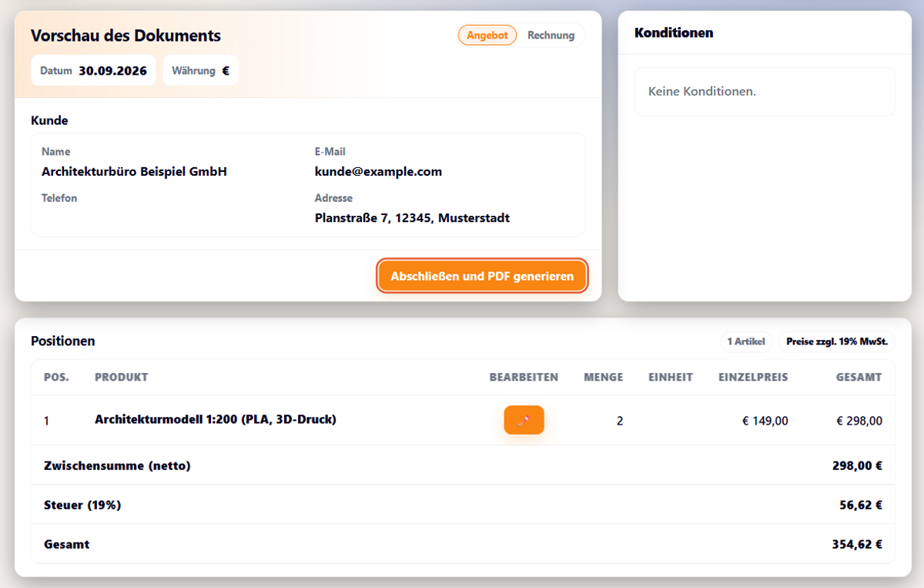Image resolution: width=924 pixels, height=588 pixels.
Task: Click product Architekturmodell 1:200 (PLA, 3D-Druck)
Action: click(216, 419)
